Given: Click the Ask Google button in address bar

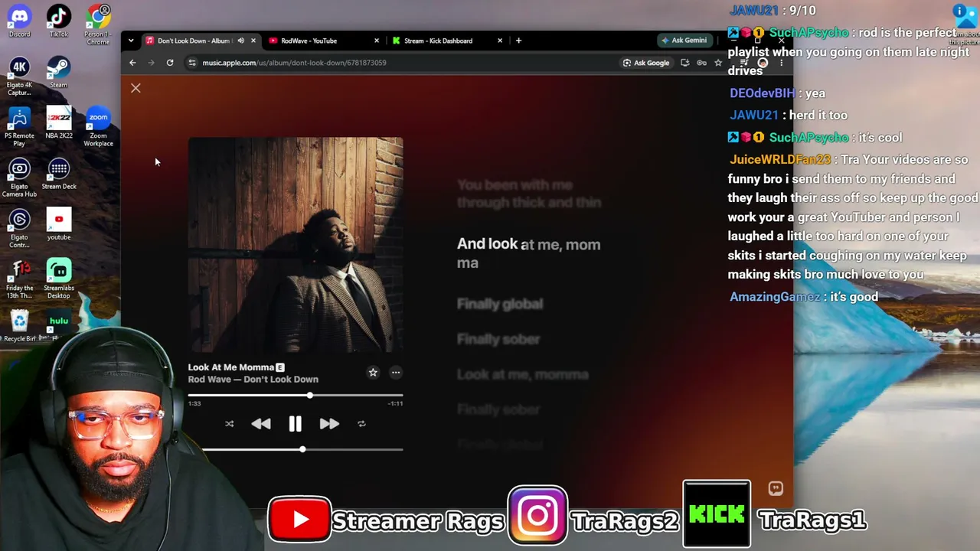Looking at the screenshot, I should pyautogui.click(x=646, y=63).
